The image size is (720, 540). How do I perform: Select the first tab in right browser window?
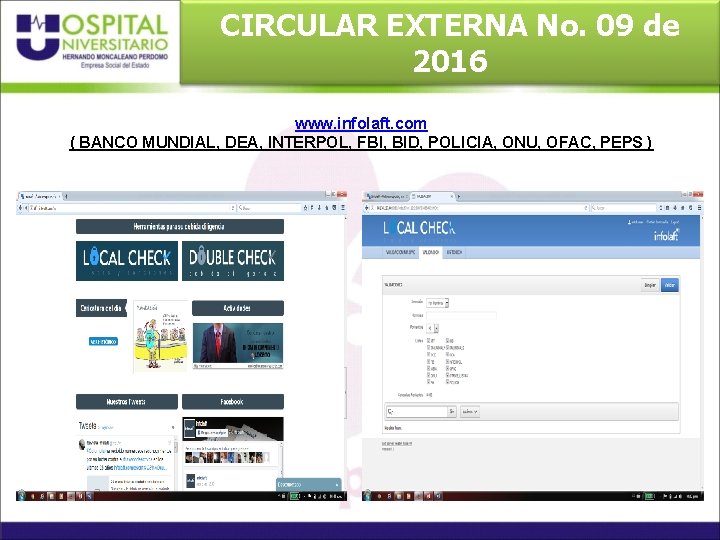(386, 196)
